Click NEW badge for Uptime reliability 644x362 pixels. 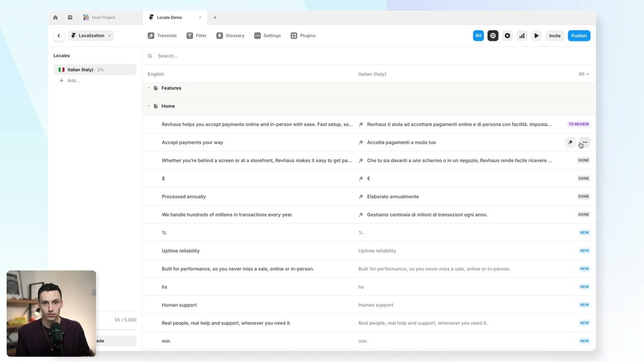click(584, 251)
